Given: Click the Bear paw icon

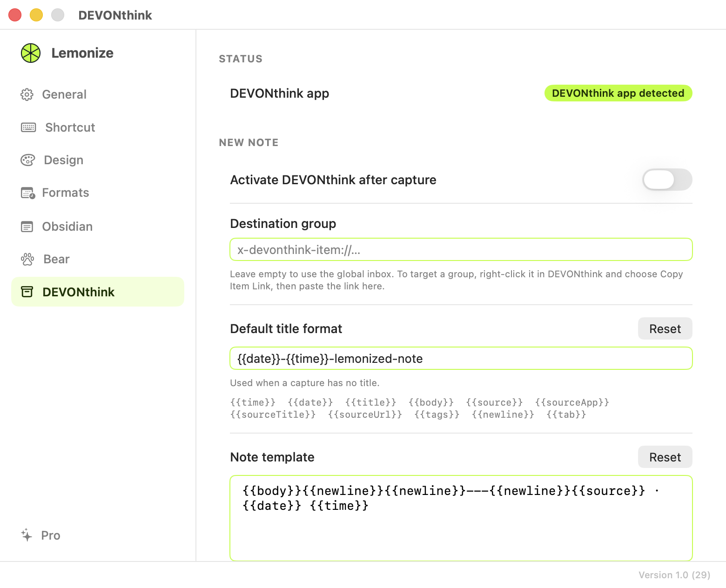Looking at the screenshot, I should (x=27, y=259).
